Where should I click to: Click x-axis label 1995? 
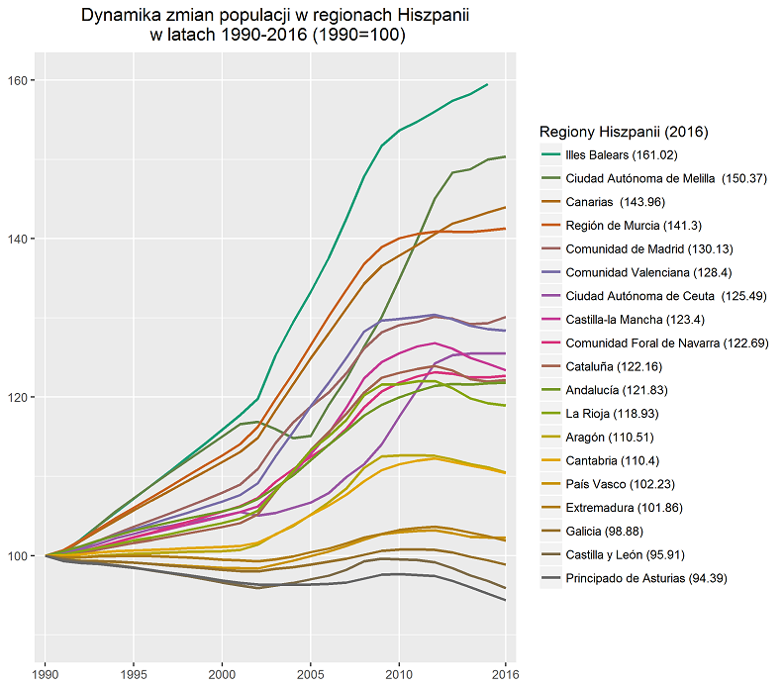click(134, 674)
